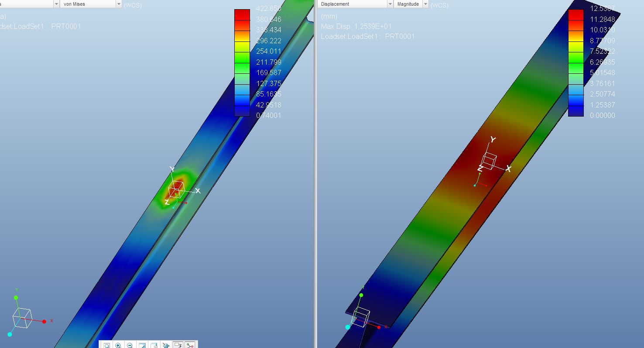Viewport: 644px width, 348px height.
Task: Open the Displacement quantity dropdown
Action: tap(390, 4)
